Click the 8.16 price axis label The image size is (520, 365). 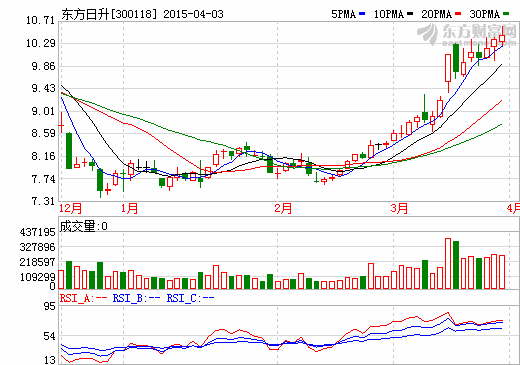pyautogui.click(x=43, y=156)
